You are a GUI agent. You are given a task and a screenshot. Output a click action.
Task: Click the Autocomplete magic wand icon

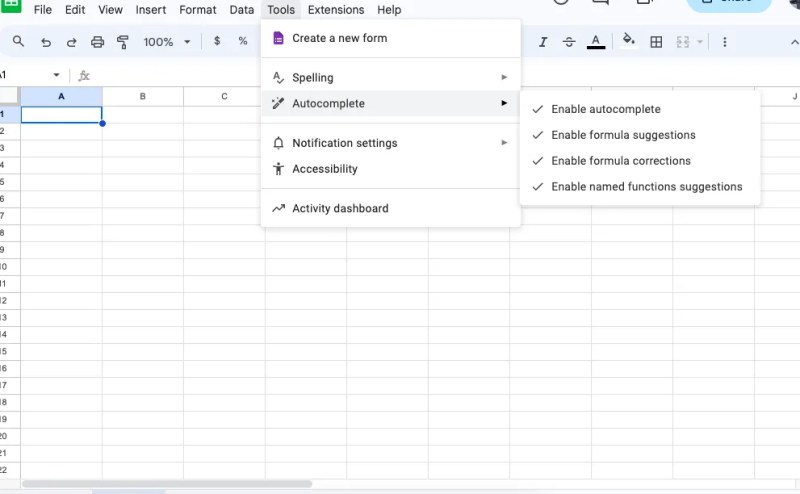[x=278, y=103]
